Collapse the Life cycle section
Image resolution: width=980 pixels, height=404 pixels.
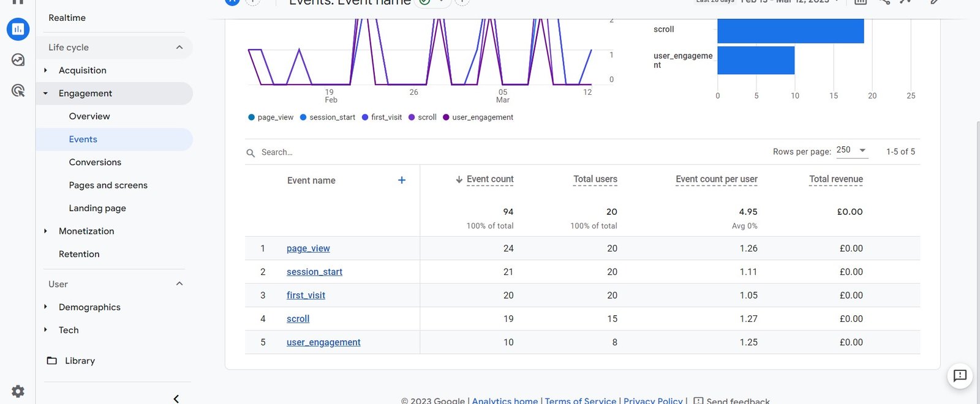[x=179, y=47]
